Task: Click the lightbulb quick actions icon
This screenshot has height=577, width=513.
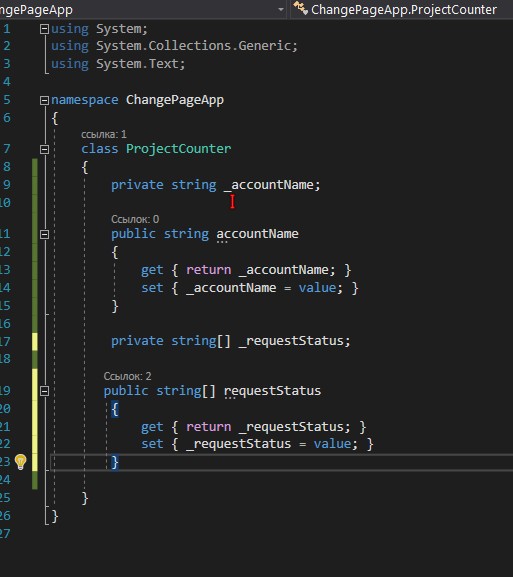Action: click(x=21, y=461)
